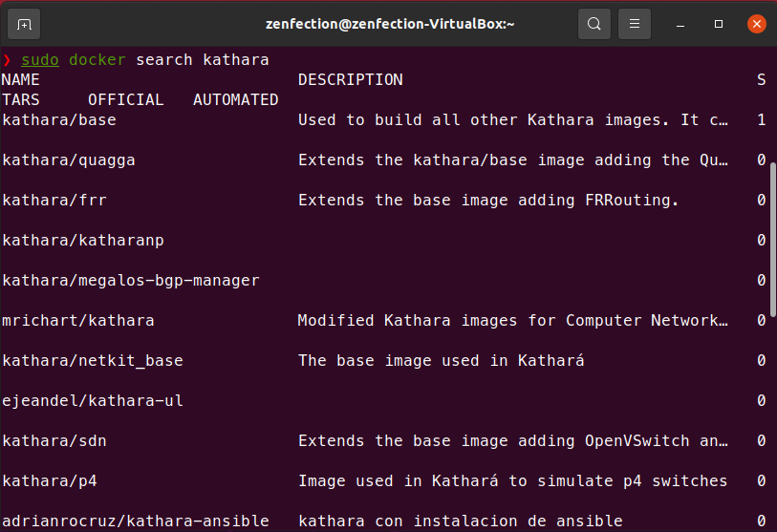Maximize the terminal window

[x=719, y=24]
